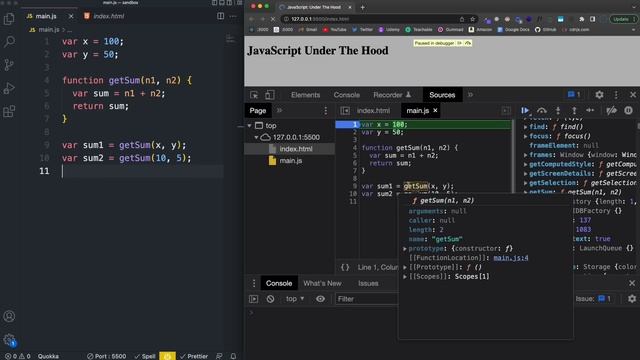Open the Extensions view in VS Code
This screenshot has height=360, width=640.
pyautogui.click(x=9, y=111)
